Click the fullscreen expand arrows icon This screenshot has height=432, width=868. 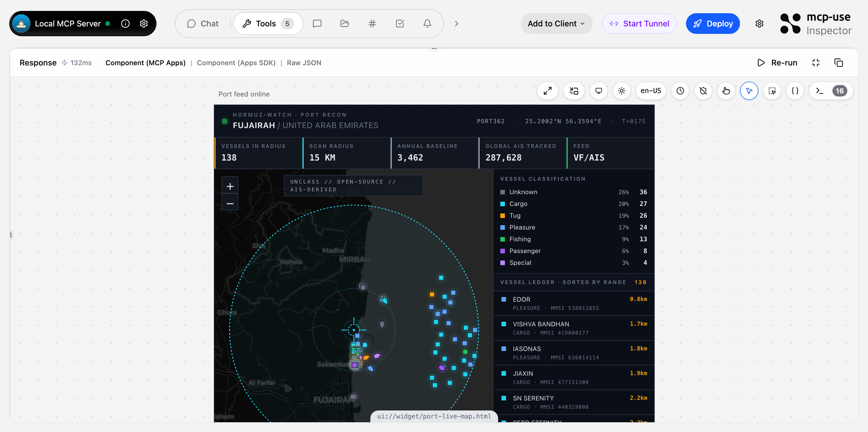pyautogui.click(x=548, y=91)
